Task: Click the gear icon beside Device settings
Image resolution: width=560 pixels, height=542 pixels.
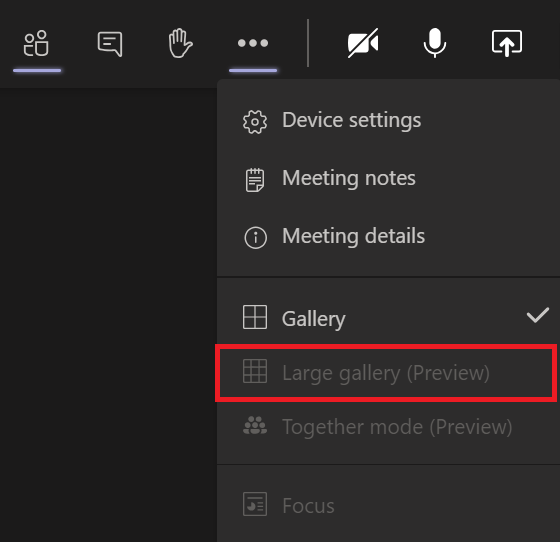Action: (255, 122)
